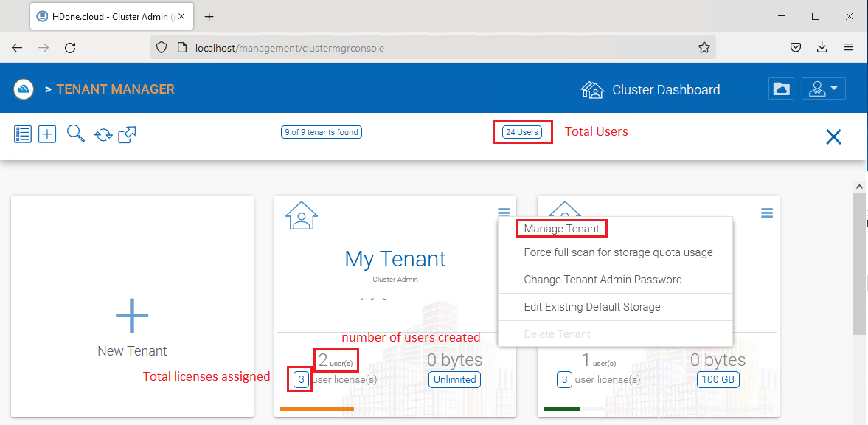The width and height of the screenshot is (868, 425).
Task: Click the HDone cloud logo icon
Action: 23,89
